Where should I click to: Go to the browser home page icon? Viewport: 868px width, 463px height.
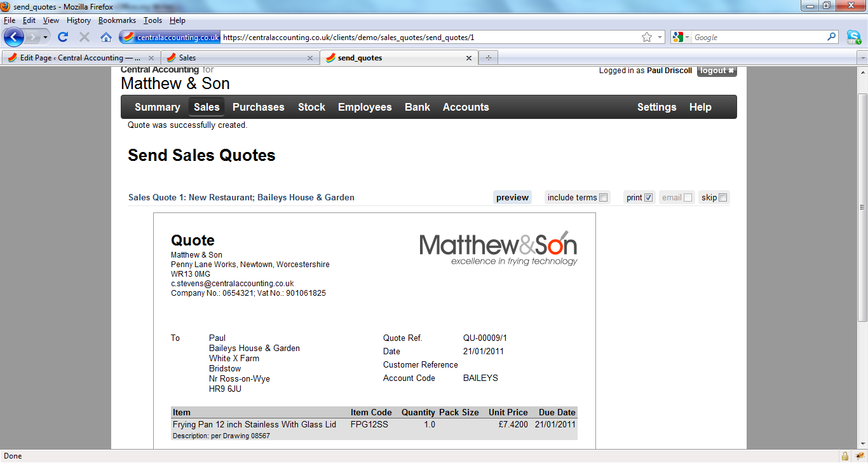[x=106, y=37]
